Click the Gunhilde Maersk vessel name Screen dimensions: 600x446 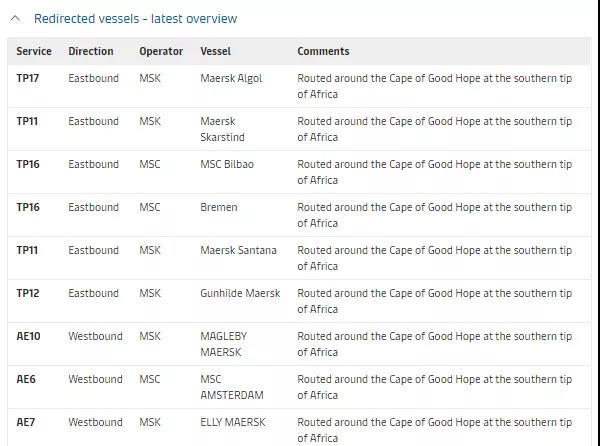pyautogui.click(x=240, y=293)
